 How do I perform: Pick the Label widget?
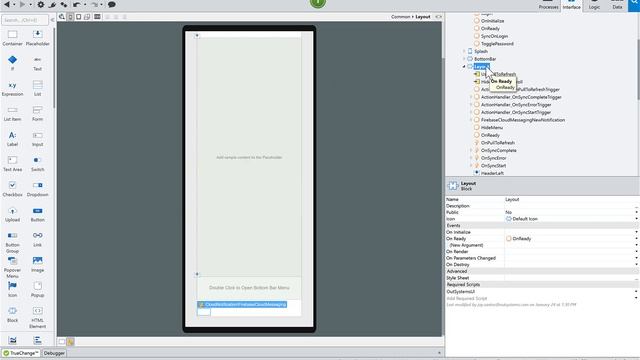12,139
